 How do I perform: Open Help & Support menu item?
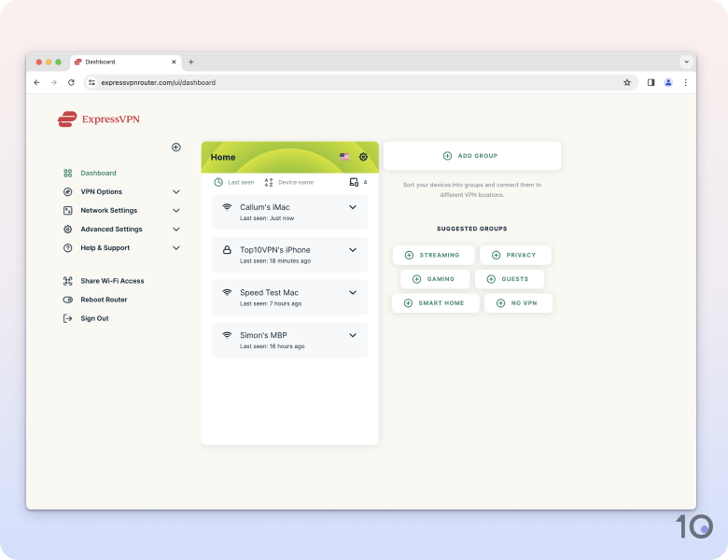pos(105,248)
